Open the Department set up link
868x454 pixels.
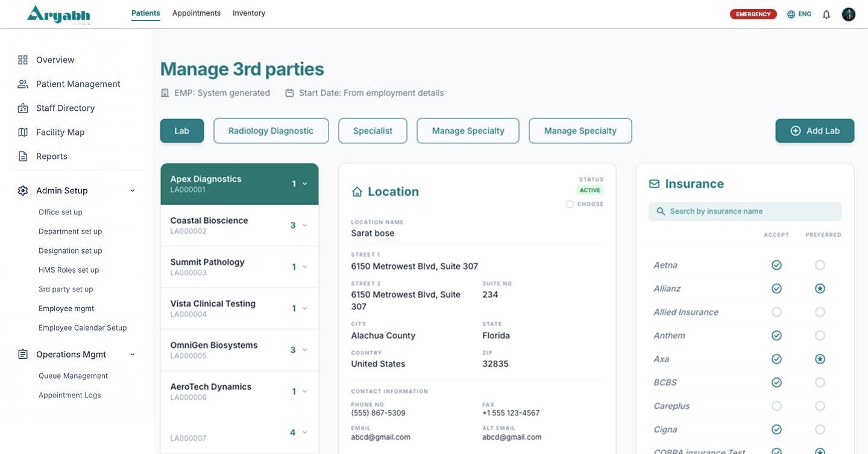[x=71, y=231]
